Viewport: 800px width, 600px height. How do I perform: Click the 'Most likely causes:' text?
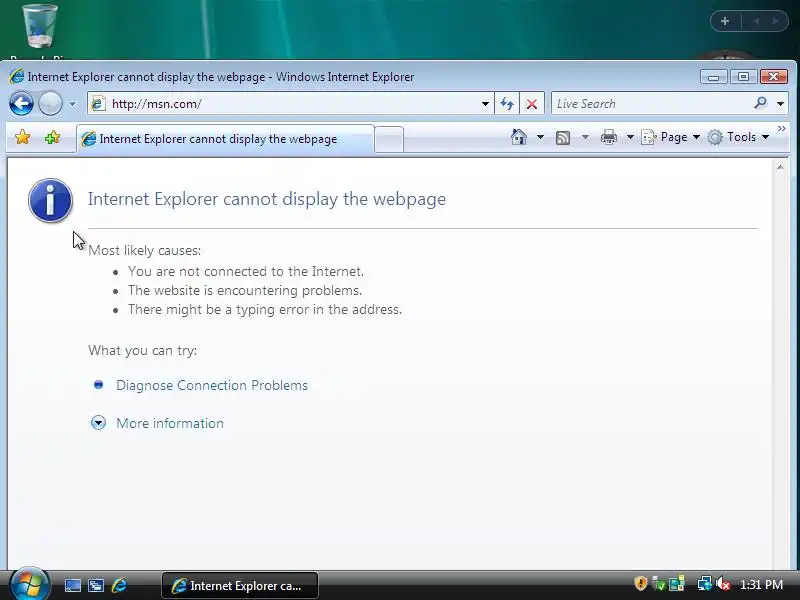[x=144, y=251]
